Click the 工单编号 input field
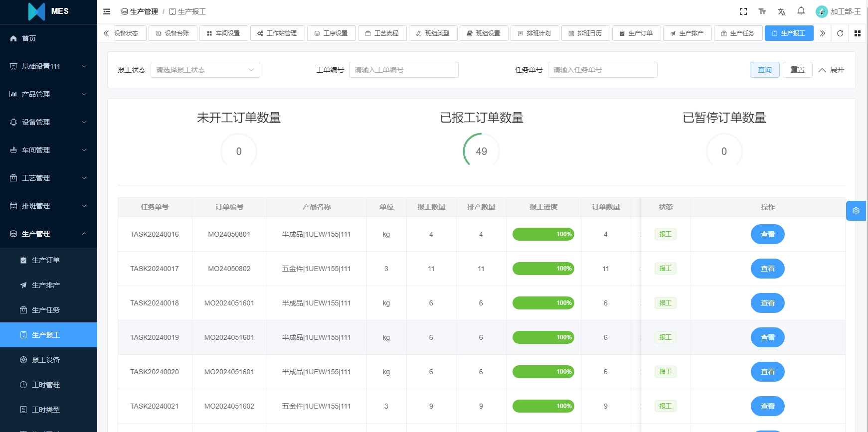Screen dimensions: 868x432 [403, 70]
